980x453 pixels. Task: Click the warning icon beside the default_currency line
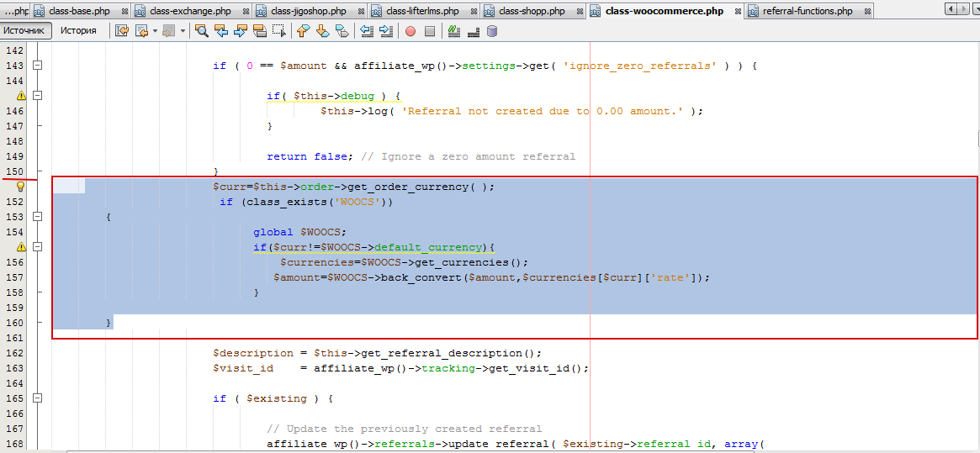[x=21, y=247]
